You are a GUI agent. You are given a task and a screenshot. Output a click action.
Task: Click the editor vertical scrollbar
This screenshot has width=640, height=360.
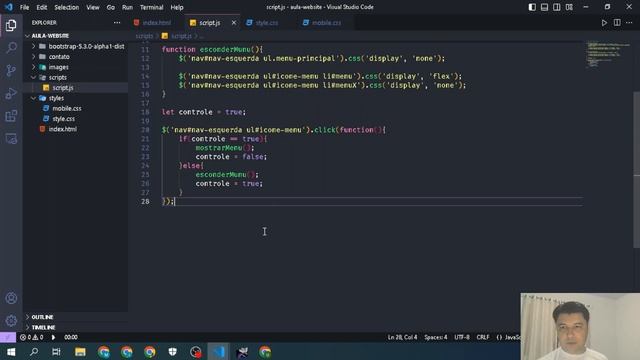(636, 169)
